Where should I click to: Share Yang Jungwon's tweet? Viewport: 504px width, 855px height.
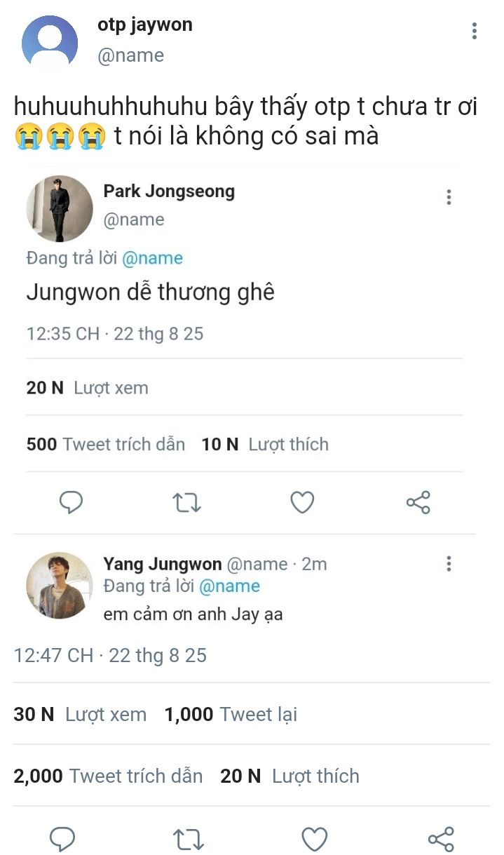pyautogui.click(x=441, y=839)
